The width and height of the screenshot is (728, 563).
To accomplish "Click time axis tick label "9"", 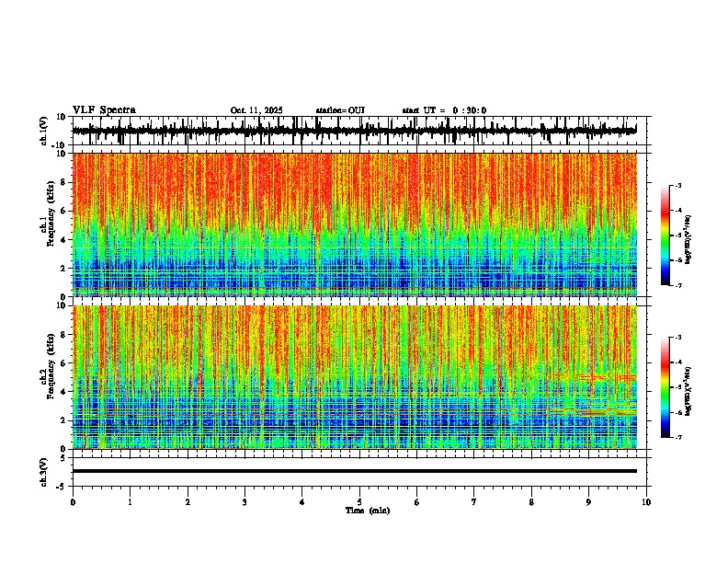I will tap(588, 502).
